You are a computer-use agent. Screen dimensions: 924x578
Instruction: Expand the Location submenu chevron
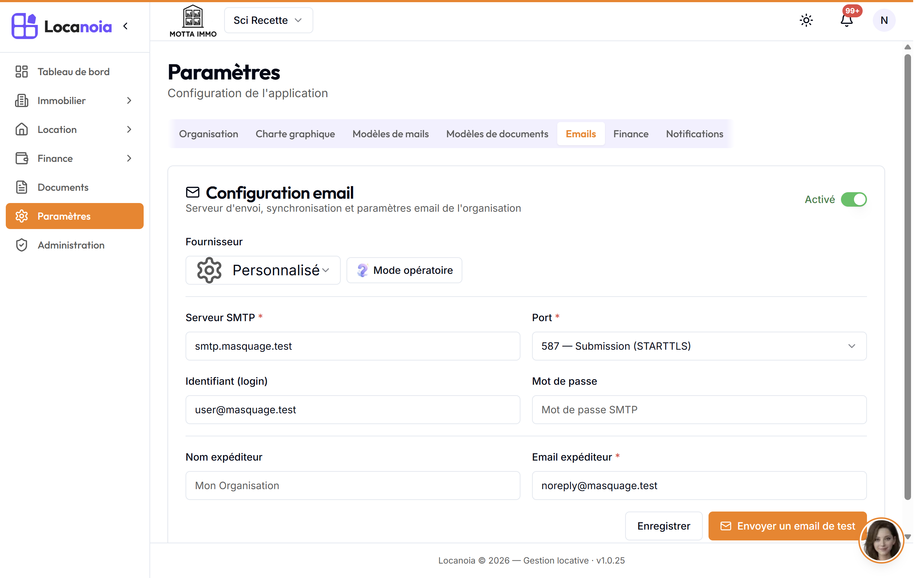[129, 129]
